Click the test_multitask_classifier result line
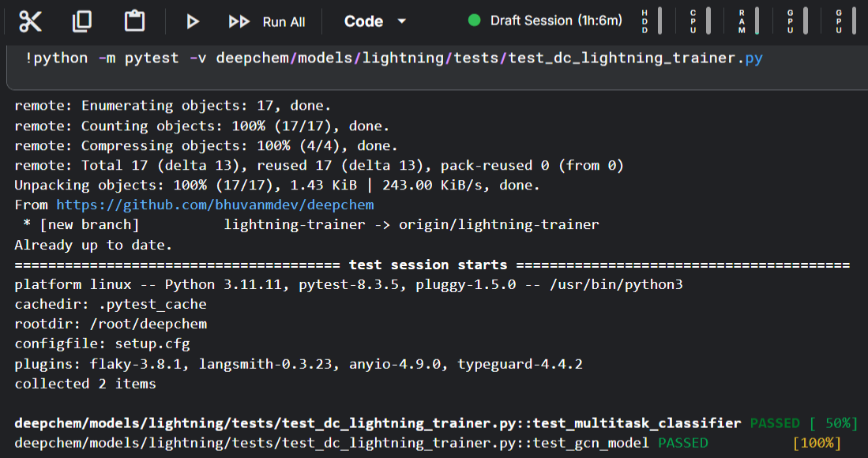 coord(436,423)
